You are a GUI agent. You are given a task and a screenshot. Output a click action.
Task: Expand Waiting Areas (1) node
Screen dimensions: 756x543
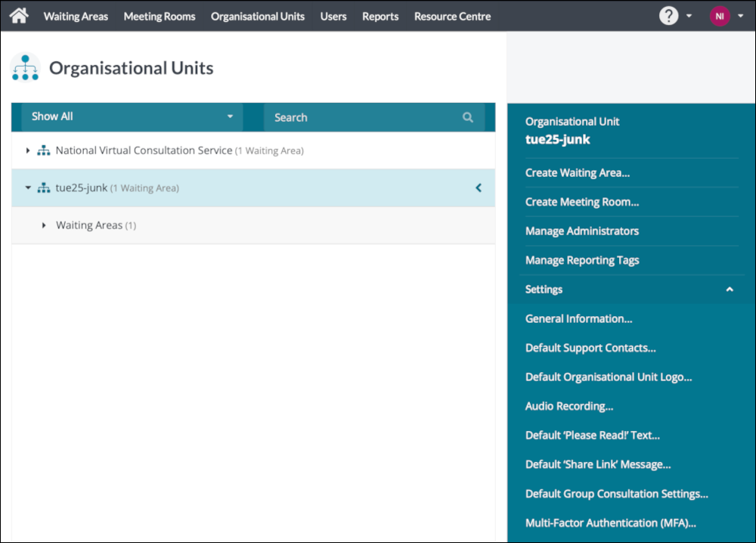point(44,225)
